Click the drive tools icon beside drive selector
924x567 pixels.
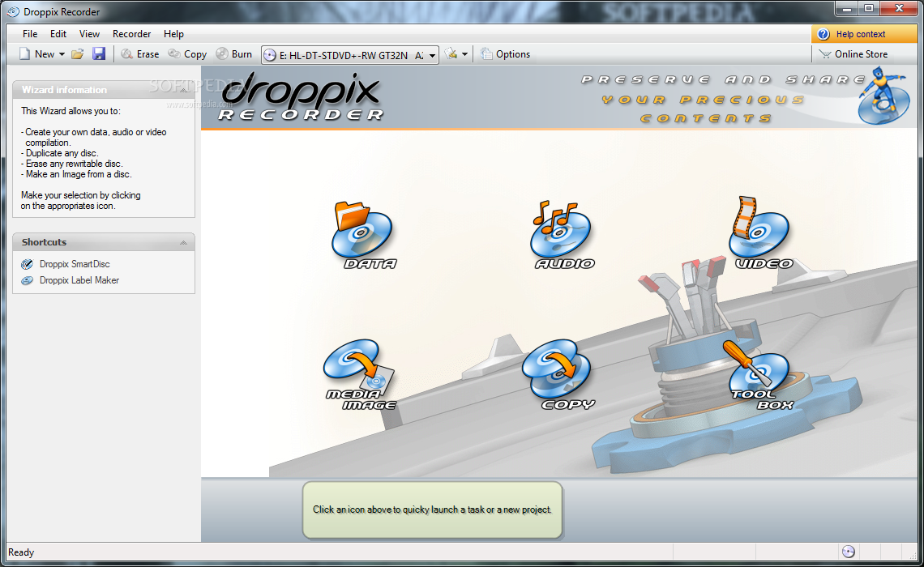coord(451,54)
